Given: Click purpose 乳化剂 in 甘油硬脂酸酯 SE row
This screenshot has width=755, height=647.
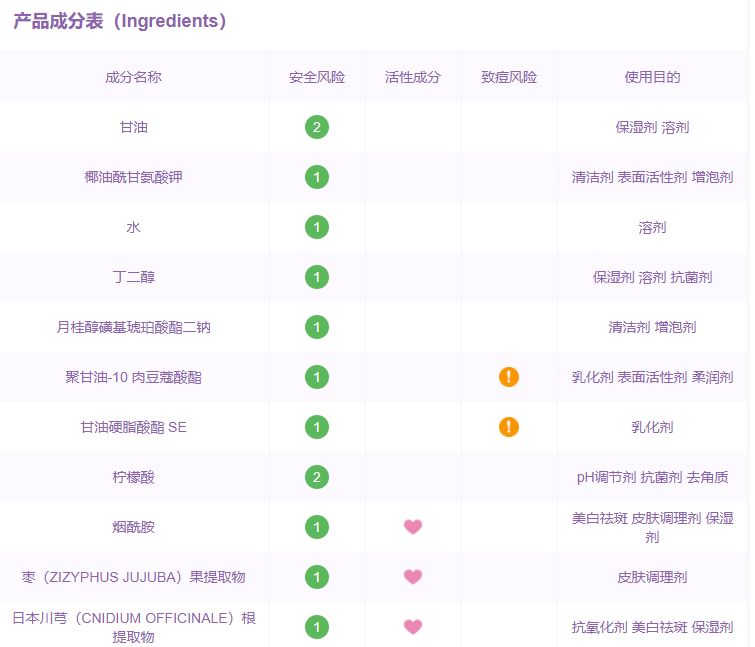Looking at the screenshot, I should point(652,427).
